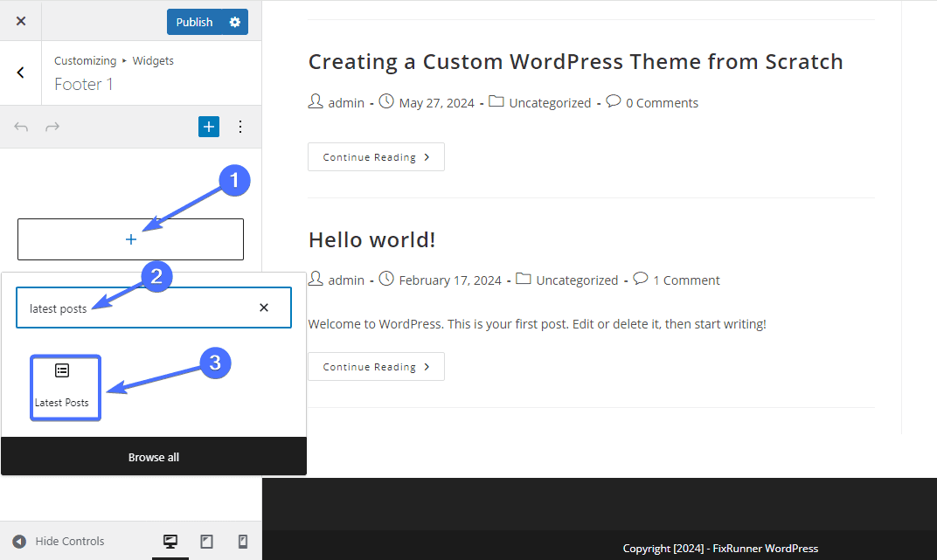Screen dimensions: 937x560
Task: Click the Browse all button
Action: coord(154,457)
